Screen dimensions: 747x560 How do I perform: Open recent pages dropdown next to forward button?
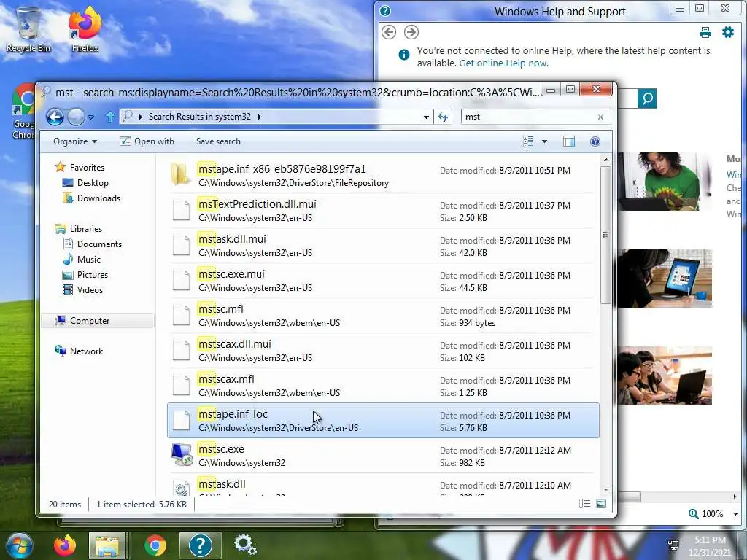(91, 117)
